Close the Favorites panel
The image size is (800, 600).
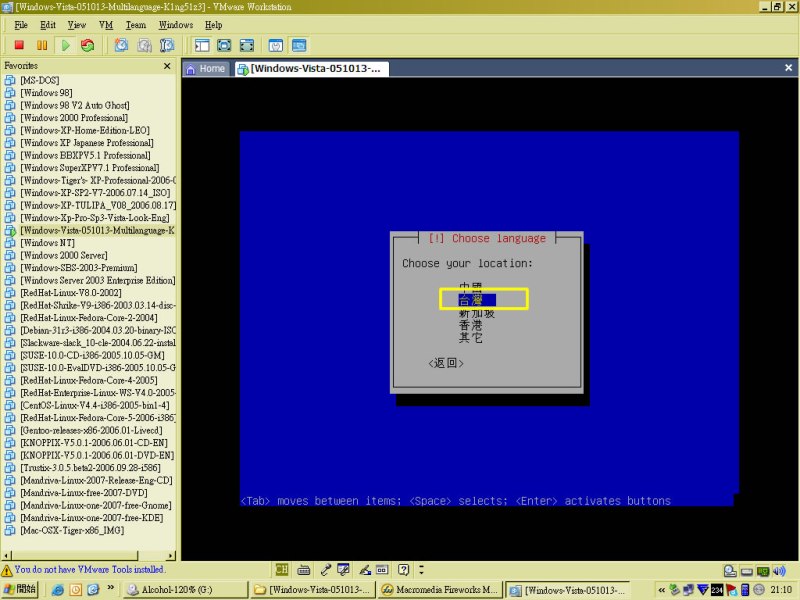(x=167, y=66)
